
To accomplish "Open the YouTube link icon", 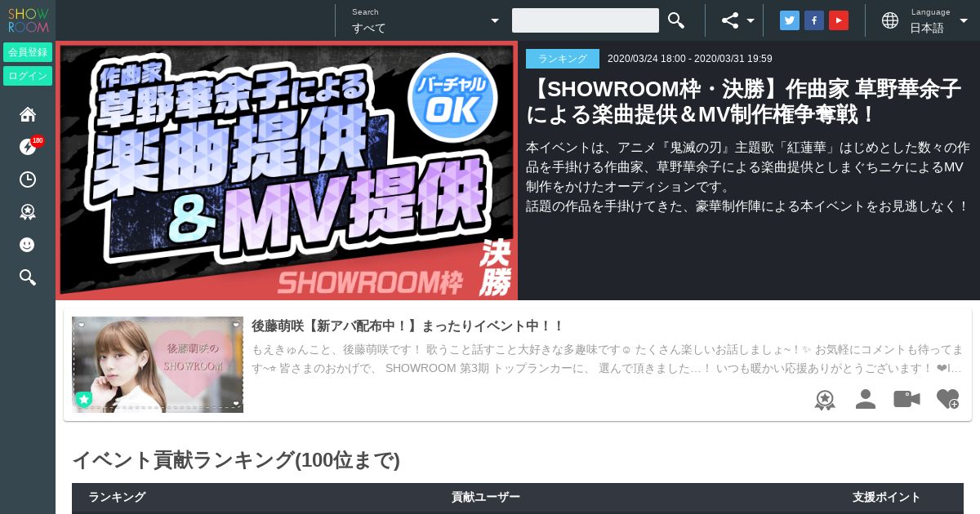I will pyautogui.click(x=839, y=20).
